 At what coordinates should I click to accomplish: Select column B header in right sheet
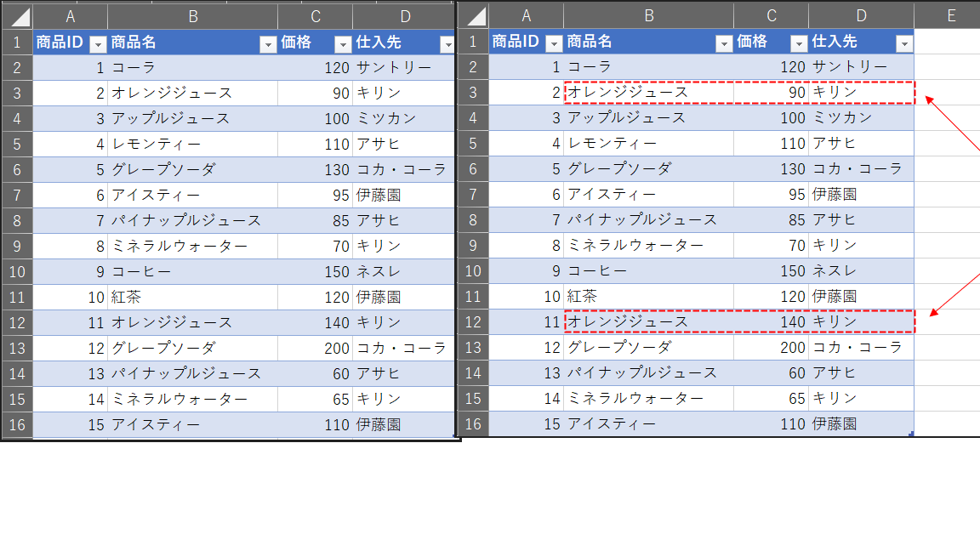tap(649, 15)
